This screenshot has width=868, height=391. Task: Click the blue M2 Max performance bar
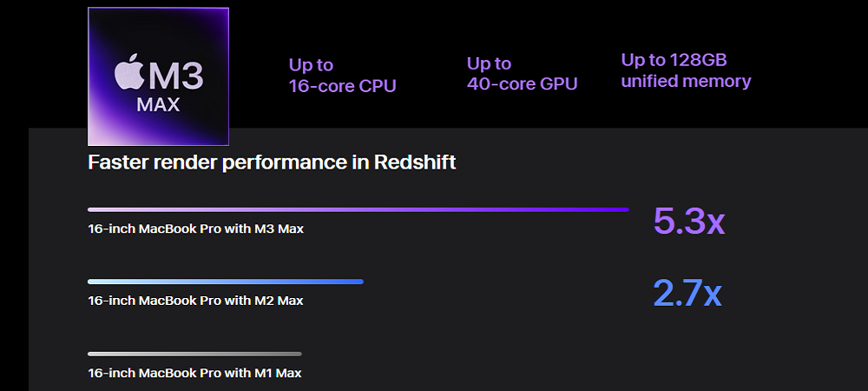coord(226,282)
